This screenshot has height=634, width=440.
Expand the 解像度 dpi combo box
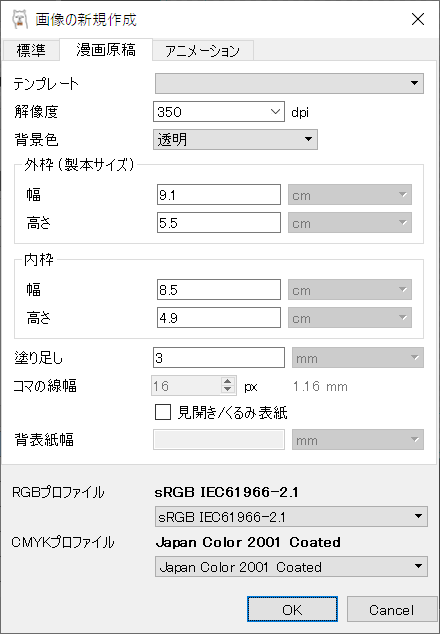(x=219, y=112)
